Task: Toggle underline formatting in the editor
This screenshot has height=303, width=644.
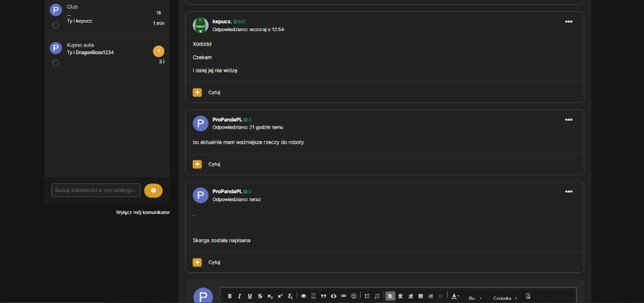Action: coord(250,296)
